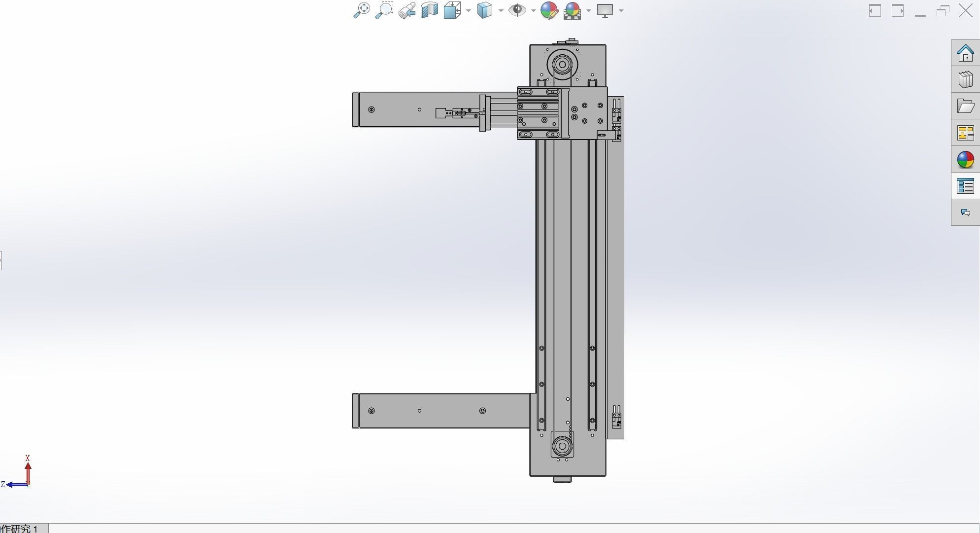Open View Palette task pane tab
Image resolution: width=980 pixels, height=533 pixels.
(965, 133)
